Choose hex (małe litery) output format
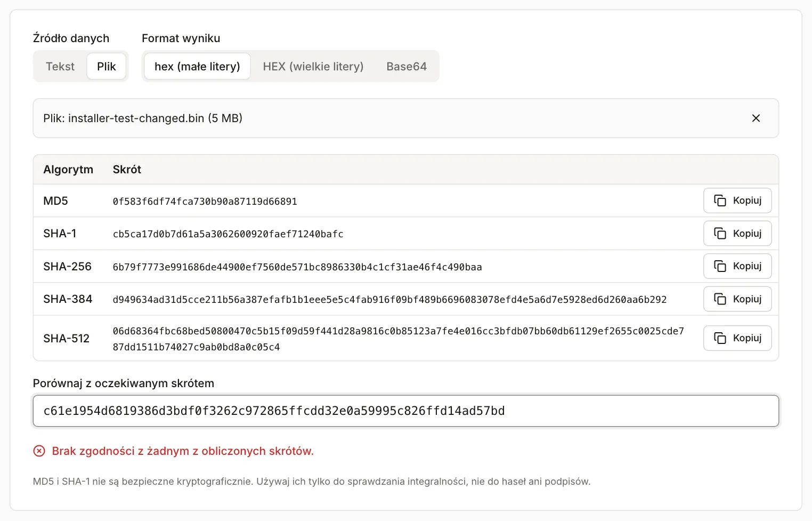Screen dimensions: 812x521 pos(197,67)
